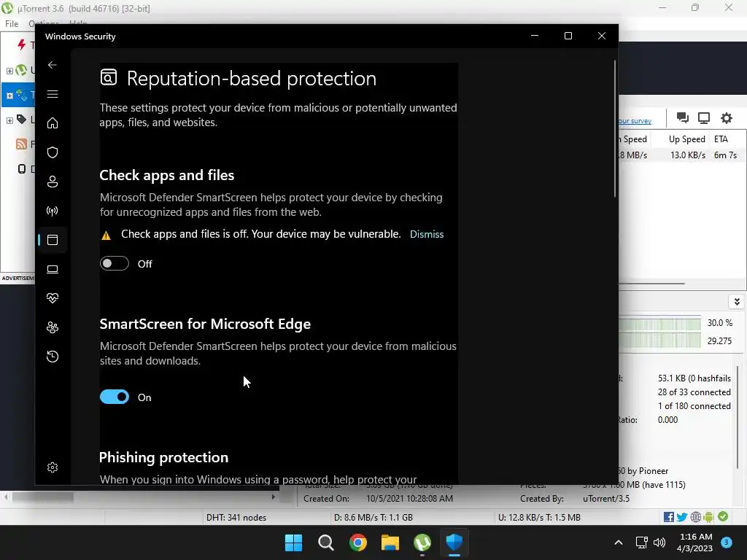747x560 pixels.
Task: Click the torrent availability progress bar
Action: pyautogui.click(x=659, y=341)
